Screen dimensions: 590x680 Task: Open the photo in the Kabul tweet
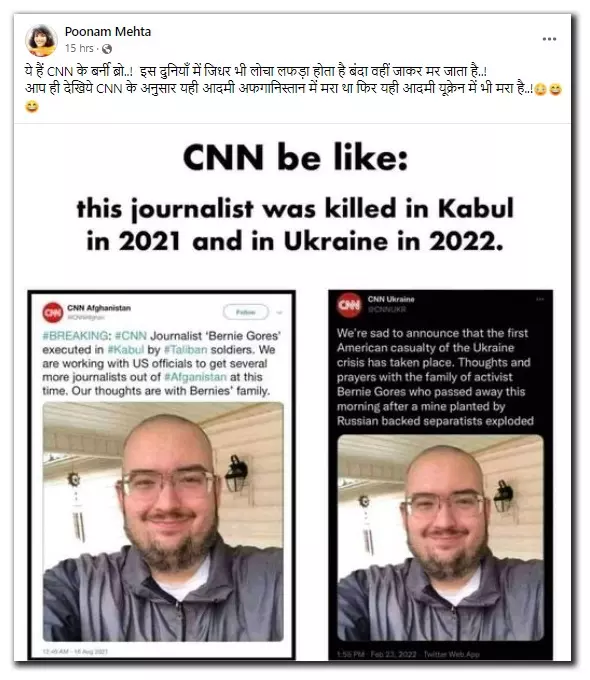(x=163, y=522)
